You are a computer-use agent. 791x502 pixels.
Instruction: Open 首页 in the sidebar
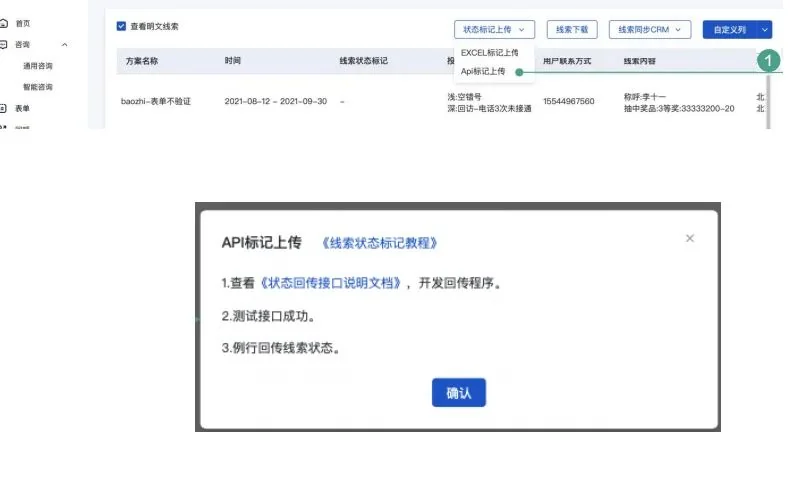point(23,23)
